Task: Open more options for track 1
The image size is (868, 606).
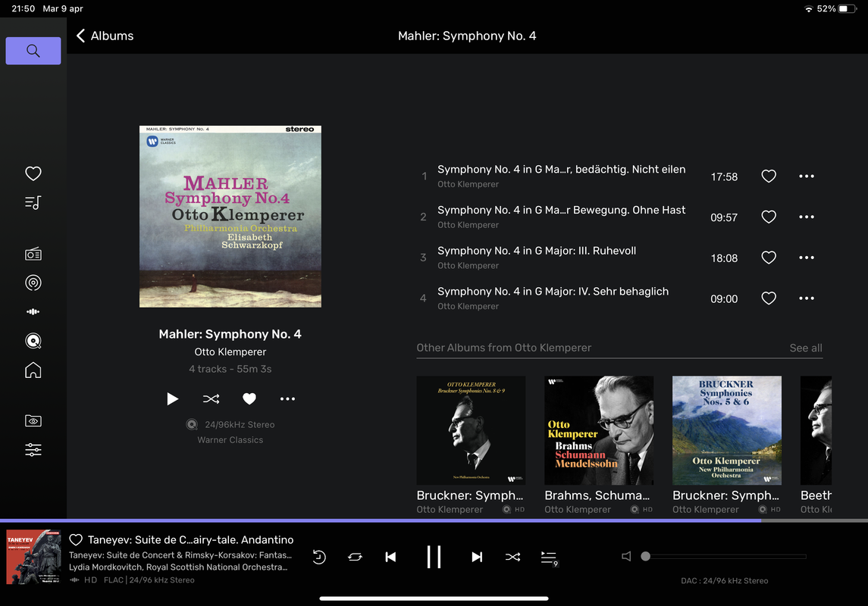Action: tap(807, 176)
